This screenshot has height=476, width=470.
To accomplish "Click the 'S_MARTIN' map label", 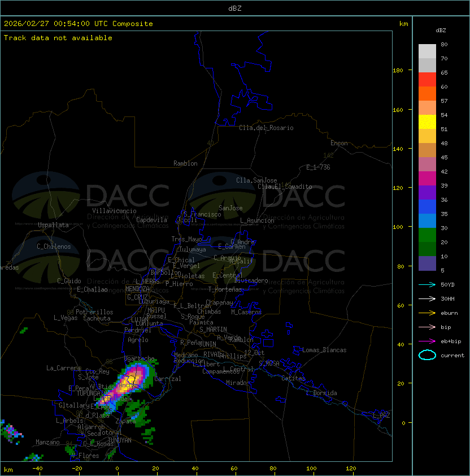I will [213, 330].
